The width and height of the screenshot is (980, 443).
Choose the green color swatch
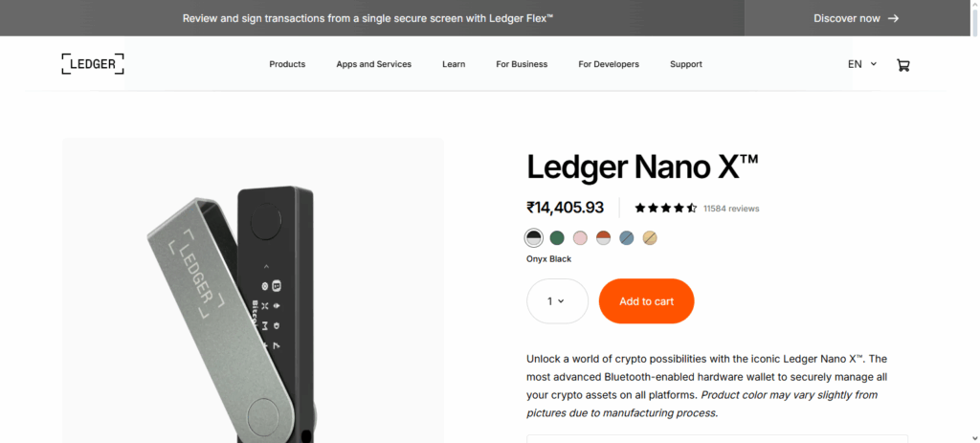[x=557, y=237]
